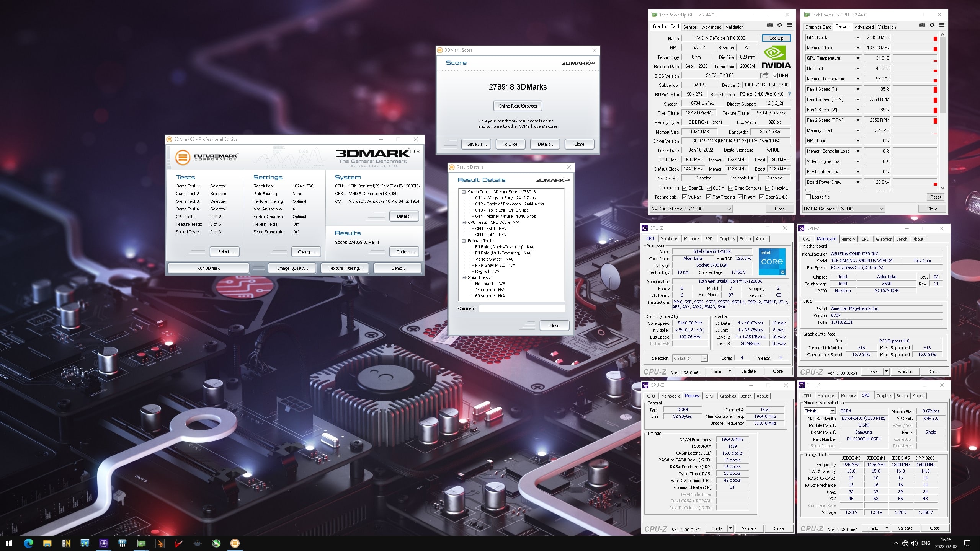Open the red checkmark taskbar app
Viewport: 980px width, 551px height.
179,543
